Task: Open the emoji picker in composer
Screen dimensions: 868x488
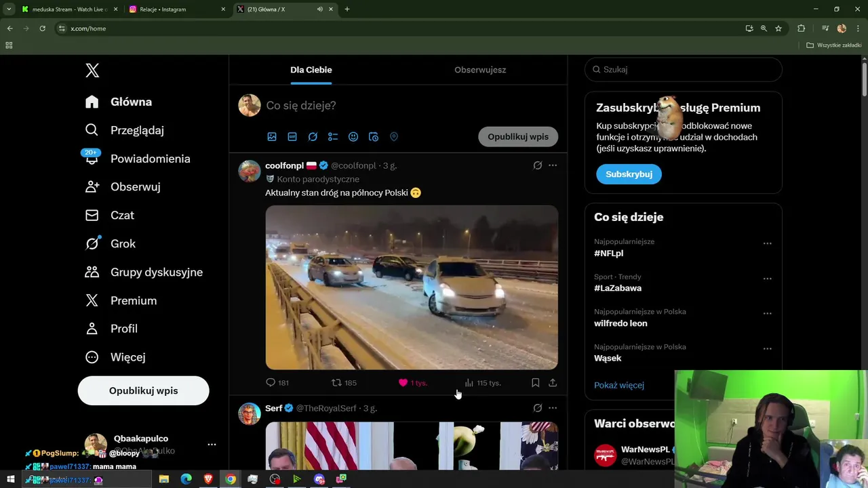Action: point(353,137)
